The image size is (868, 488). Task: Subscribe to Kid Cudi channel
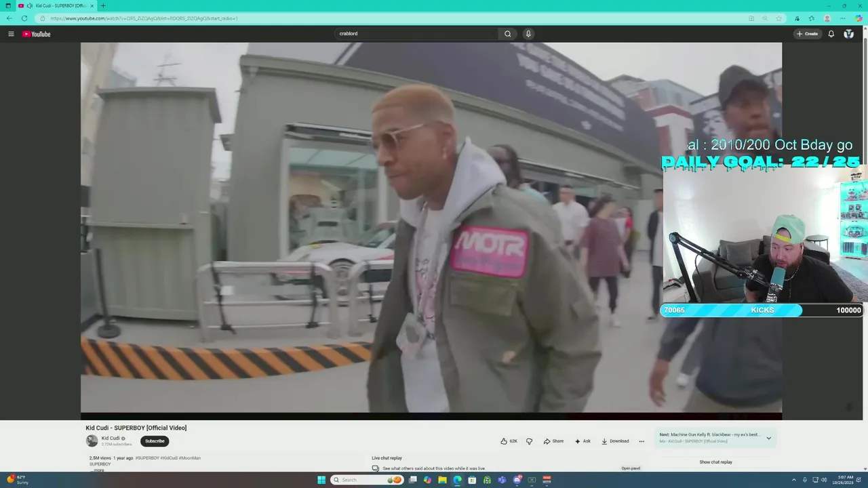coord(155,441)
